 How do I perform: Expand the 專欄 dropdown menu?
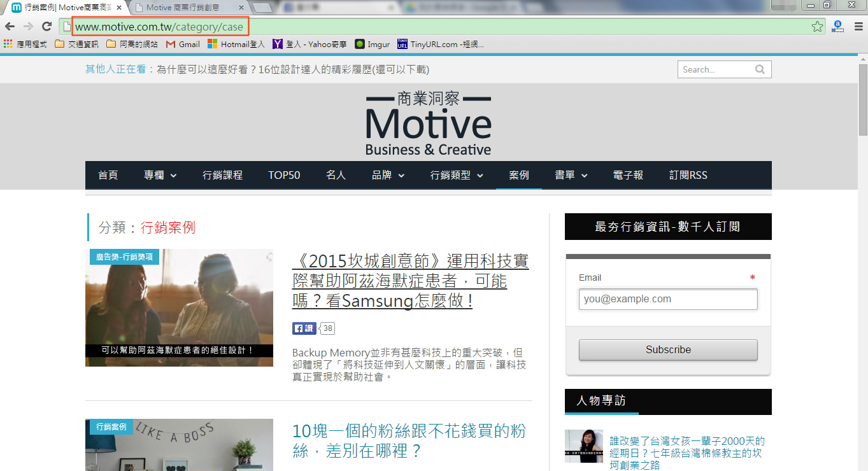pyautogui.click(x=160, y=175)
